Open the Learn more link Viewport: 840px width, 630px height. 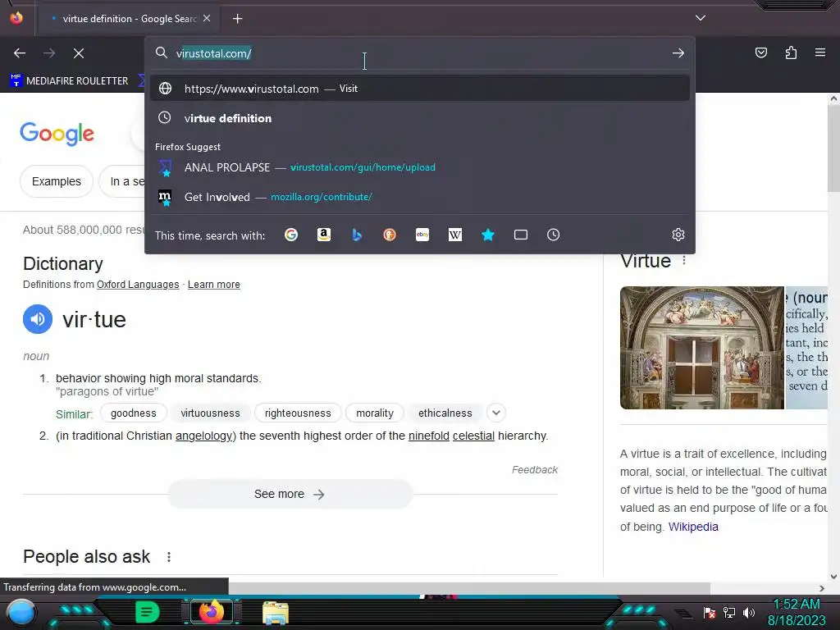[x=214, y=285]
